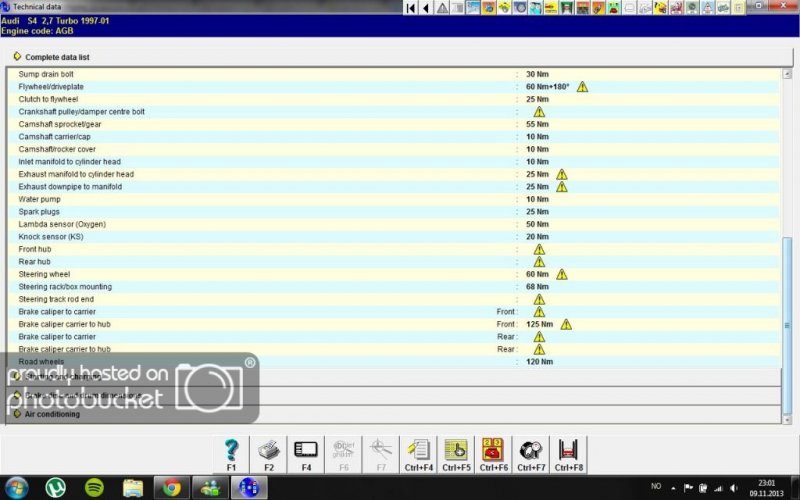Viewport: 800px width, 500px height.
Task: Expand the Air conditioning section
Action: coord(17,413)
